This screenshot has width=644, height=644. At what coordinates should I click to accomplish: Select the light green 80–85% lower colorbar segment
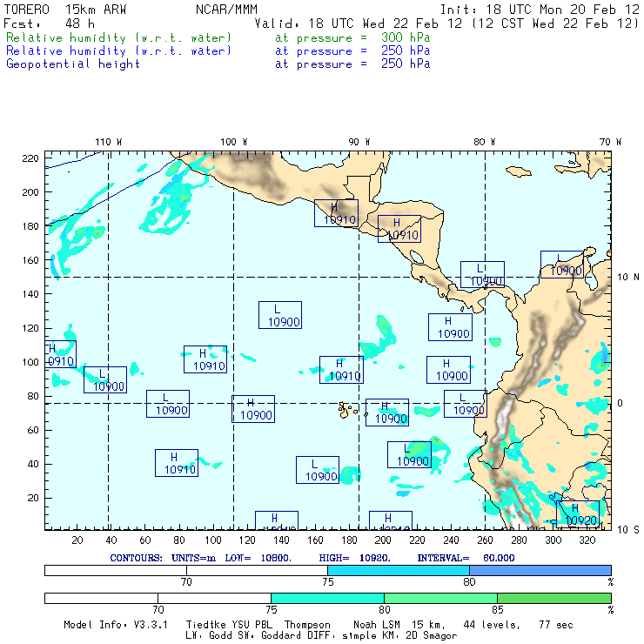coord(440,598)
